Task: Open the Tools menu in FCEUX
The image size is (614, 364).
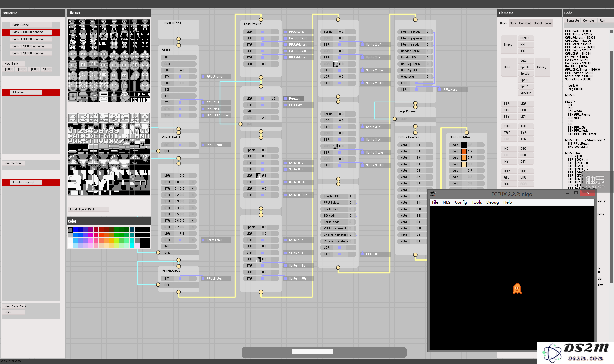Action: 476,202
